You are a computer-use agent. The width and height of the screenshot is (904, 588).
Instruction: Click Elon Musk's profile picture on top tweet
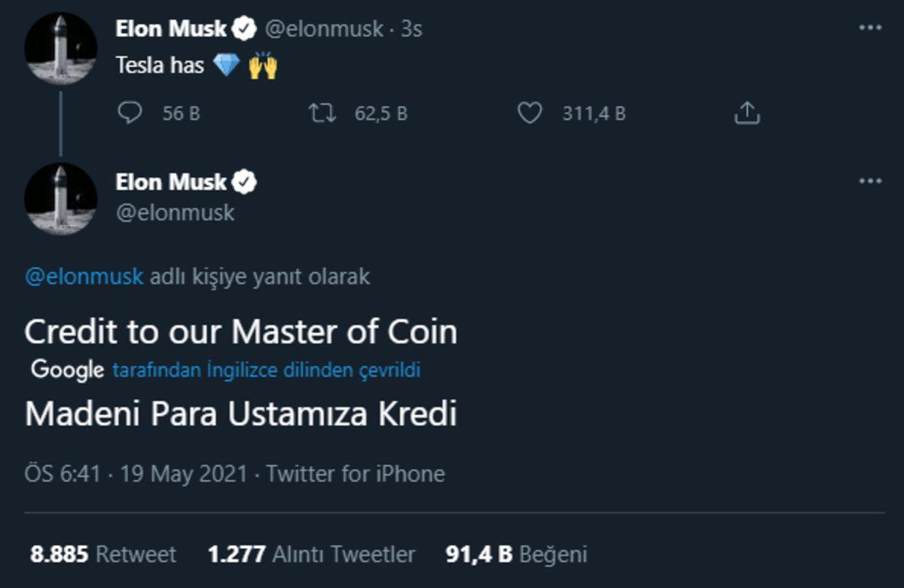pos(60,47)
